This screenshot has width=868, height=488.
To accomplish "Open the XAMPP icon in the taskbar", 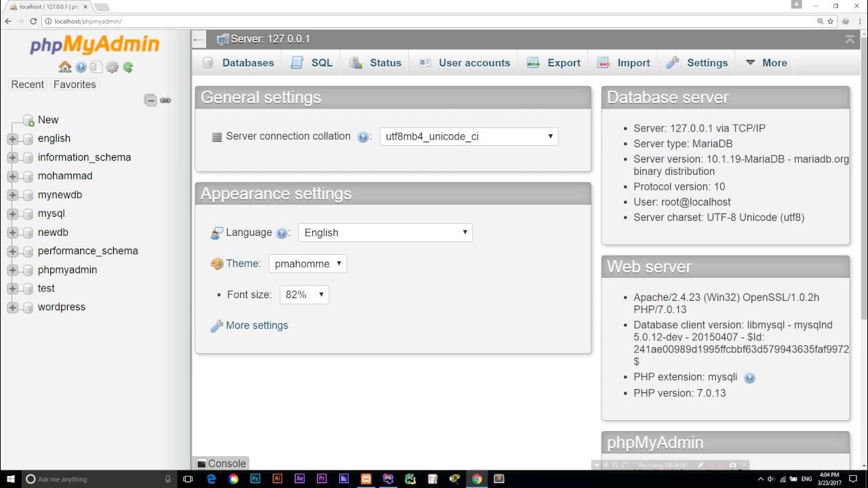I will [366, 479].
